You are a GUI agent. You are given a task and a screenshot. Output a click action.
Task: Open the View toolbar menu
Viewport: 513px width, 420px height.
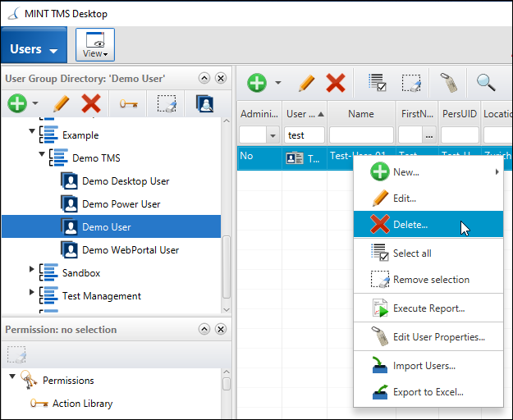(95, 45)
